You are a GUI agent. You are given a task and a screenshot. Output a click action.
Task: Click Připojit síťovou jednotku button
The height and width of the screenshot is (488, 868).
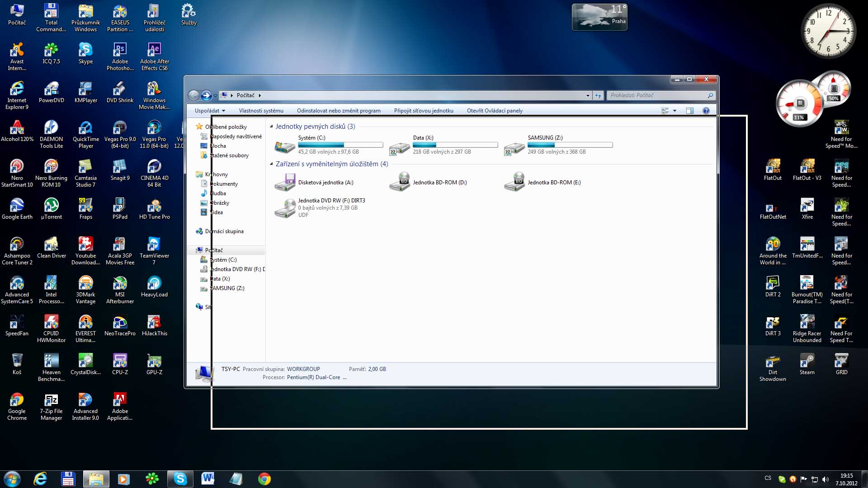[424, 111]
